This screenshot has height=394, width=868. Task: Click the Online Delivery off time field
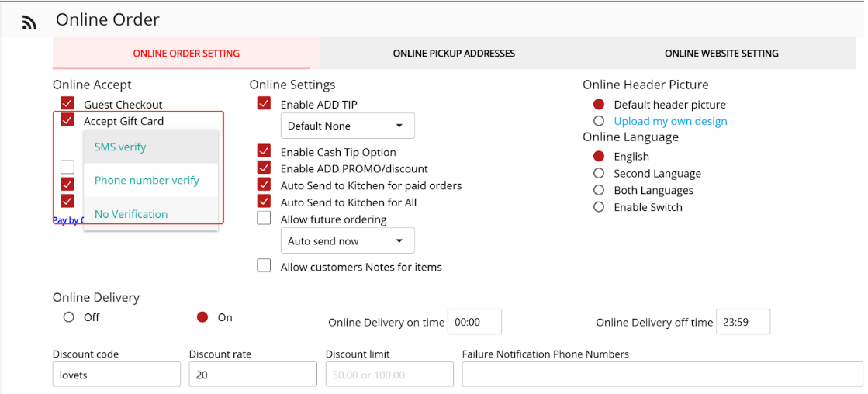coord(743,322)
